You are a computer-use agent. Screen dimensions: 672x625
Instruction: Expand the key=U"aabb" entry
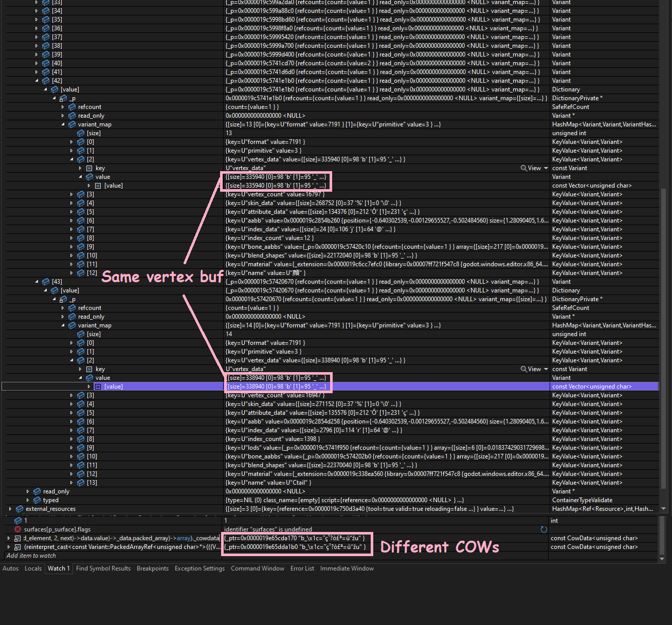71,220
